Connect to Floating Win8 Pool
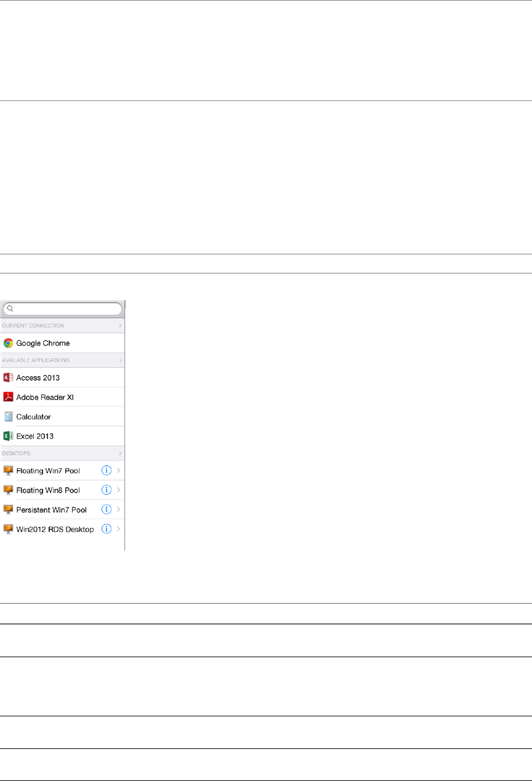The height and width of the screenshot is (781, 532). pos(48,490)
